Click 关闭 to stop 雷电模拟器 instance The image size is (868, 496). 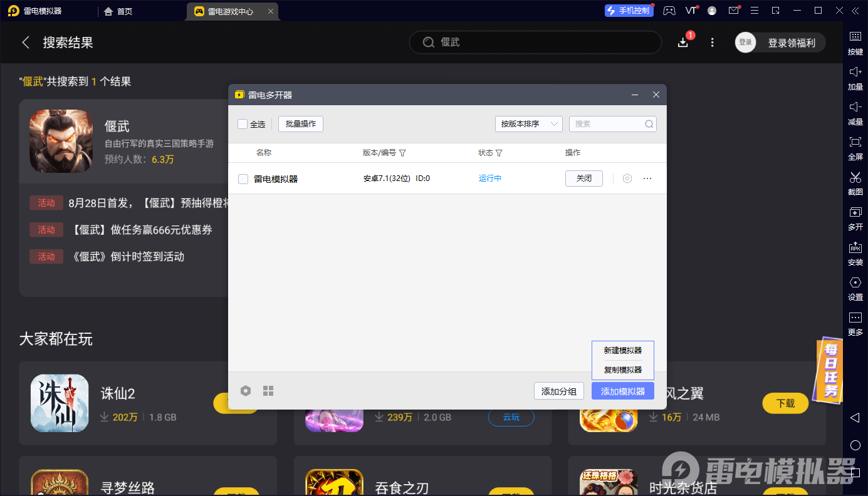(x=584, y=178)
